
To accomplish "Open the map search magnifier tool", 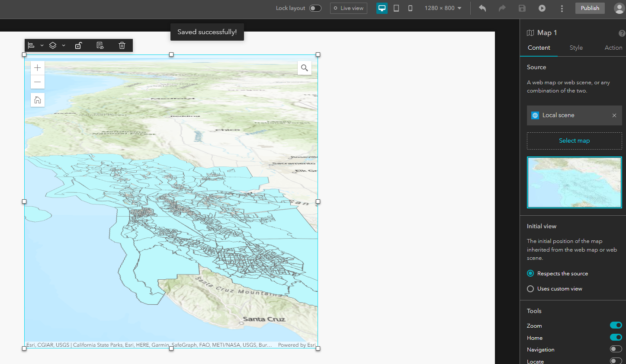I will [x=304, y=68].
